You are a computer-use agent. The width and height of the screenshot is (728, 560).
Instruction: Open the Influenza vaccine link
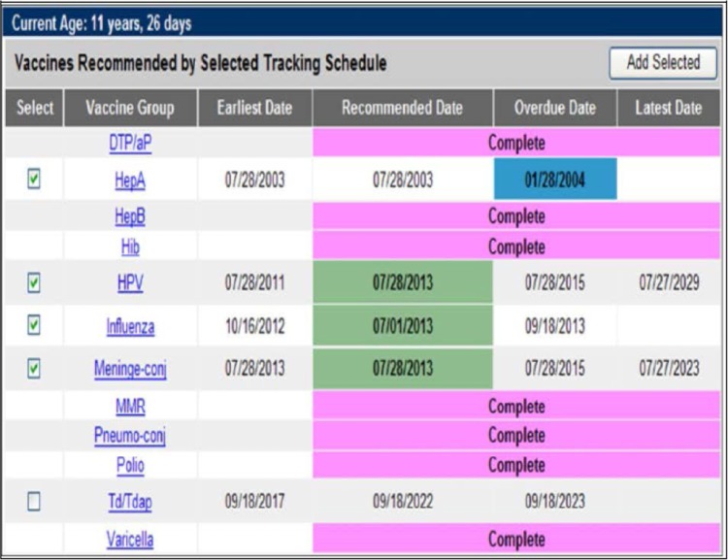tap(130, 326)
